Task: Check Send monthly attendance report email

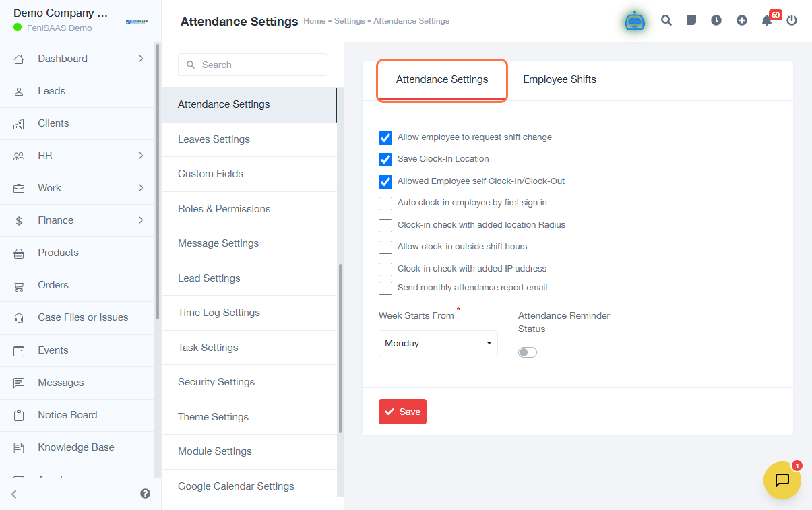Action: (385, 288)
